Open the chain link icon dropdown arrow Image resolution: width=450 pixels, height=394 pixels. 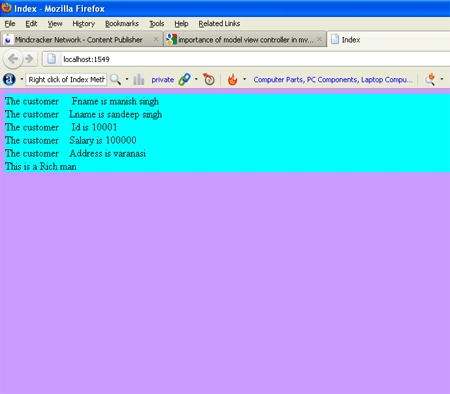click(x=196, y=79)
